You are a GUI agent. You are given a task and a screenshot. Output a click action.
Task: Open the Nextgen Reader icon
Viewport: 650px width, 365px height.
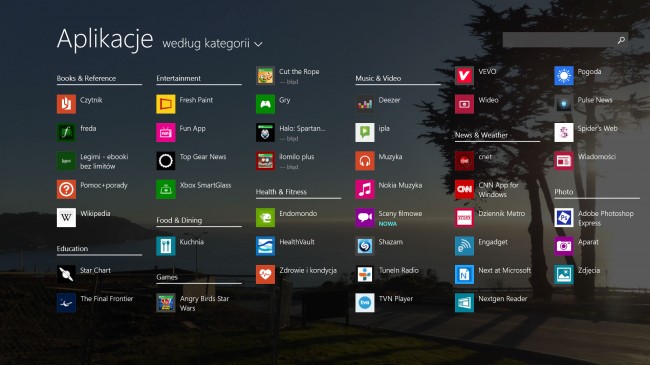464,303
